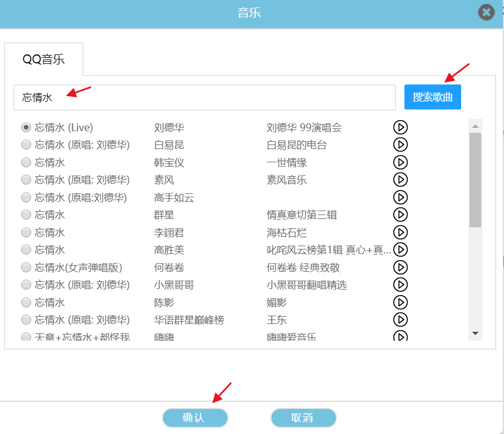Image resolution: width=504 pixels, height=434 pixels.
Task: Play preview of 华语群星巅峰榜 version
Action: pos(401,320)
